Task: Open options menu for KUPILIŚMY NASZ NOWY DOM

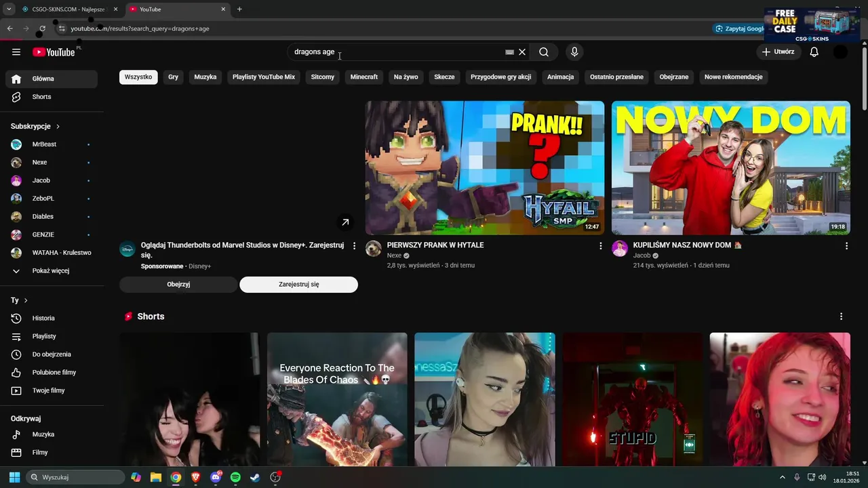Action: (x=846, y=246)
